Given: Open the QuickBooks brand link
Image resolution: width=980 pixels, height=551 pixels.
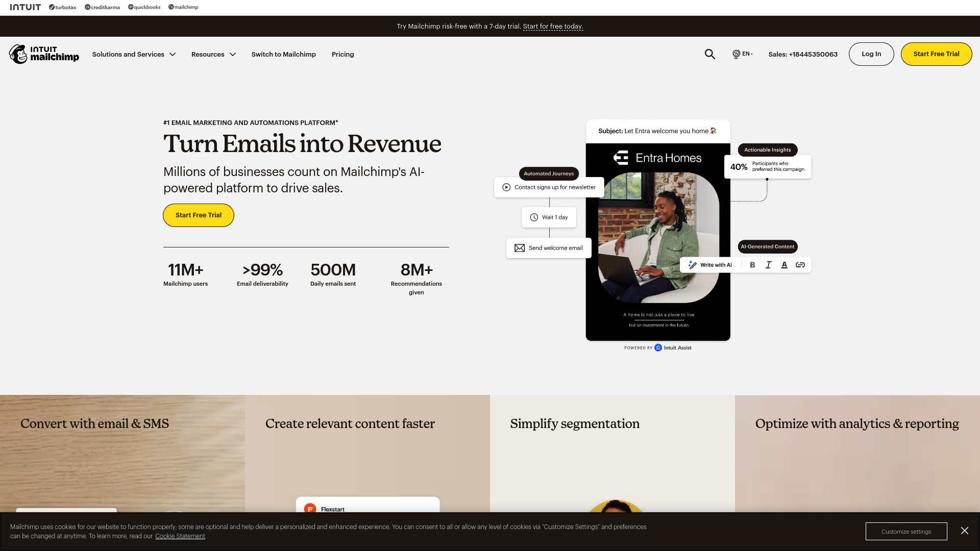Looking at the screenshot, I should point(144,7).
